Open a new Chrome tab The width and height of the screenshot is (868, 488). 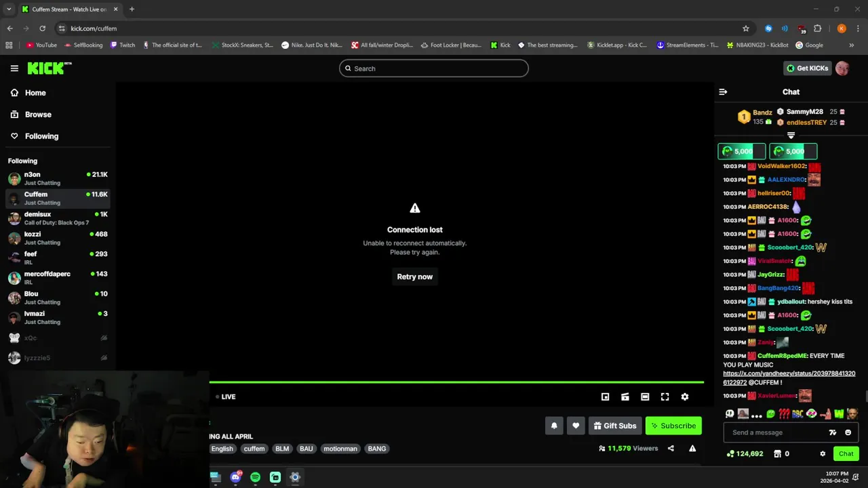click(132, 9)
